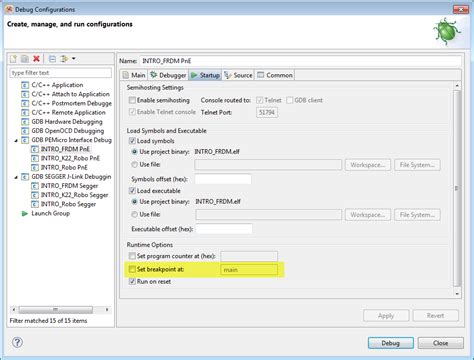Toggle the Enable semihosting checkbox
This screenshot has width=474, height=360.
[132, 100]
